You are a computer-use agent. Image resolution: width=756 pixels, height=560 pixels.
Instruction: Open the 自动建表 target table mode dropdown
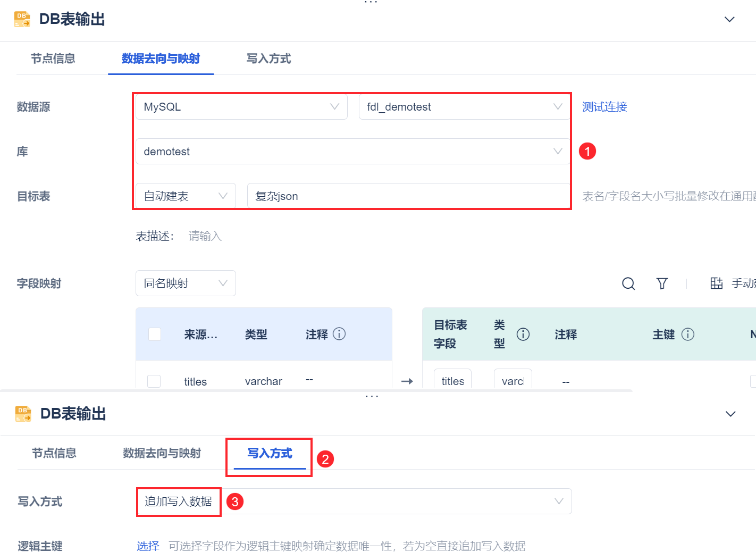[186, 196]
